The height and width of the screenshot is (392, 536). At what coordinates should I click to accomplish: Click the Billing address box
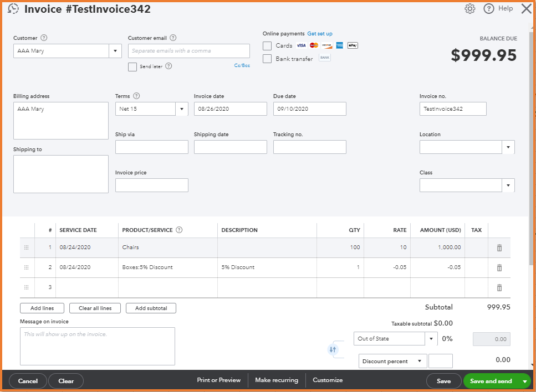(61, 121)
